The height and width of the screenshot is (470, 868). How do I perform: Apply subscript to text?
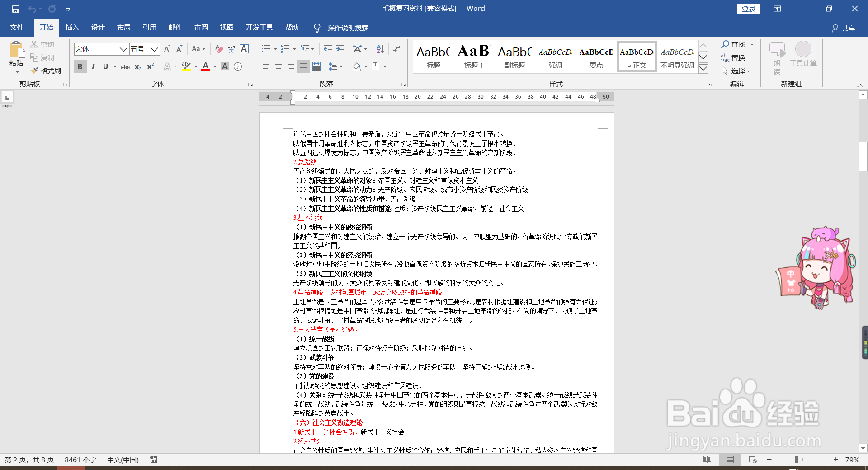[x=137, y=67]
